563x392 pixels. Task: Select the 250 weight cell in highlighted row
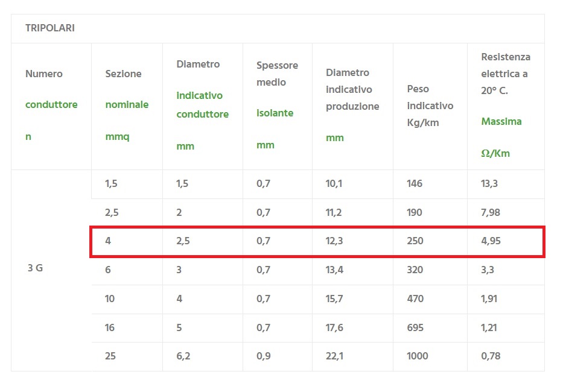click(x=415, y=241)
